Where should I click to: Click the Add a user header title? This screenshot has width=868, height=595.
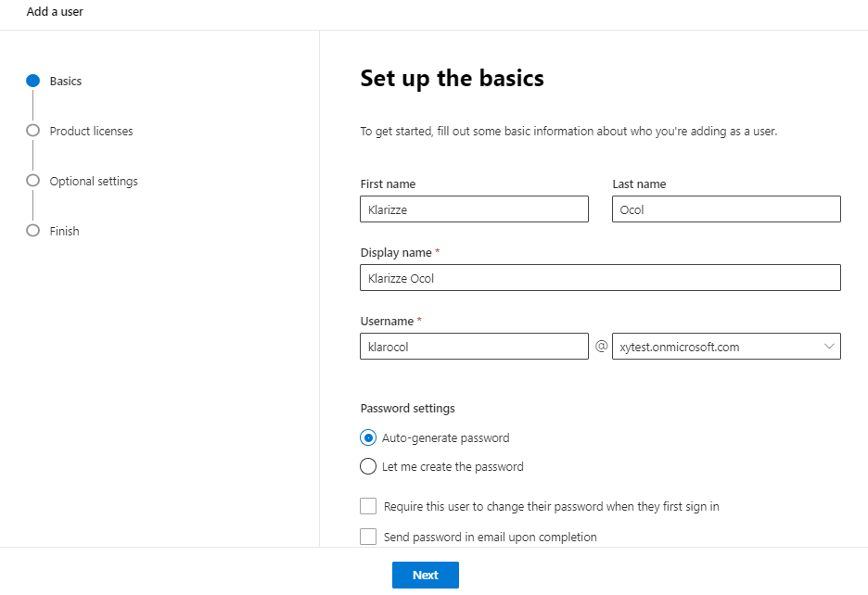click(x=55, y=12)
